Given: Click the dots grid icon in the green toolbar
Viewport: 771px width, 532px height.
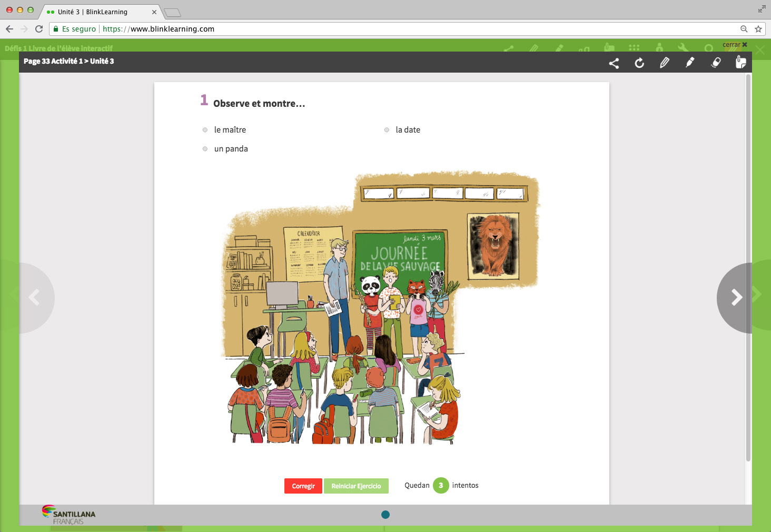Looking at the screenshot, I should [x=634, y=47].
